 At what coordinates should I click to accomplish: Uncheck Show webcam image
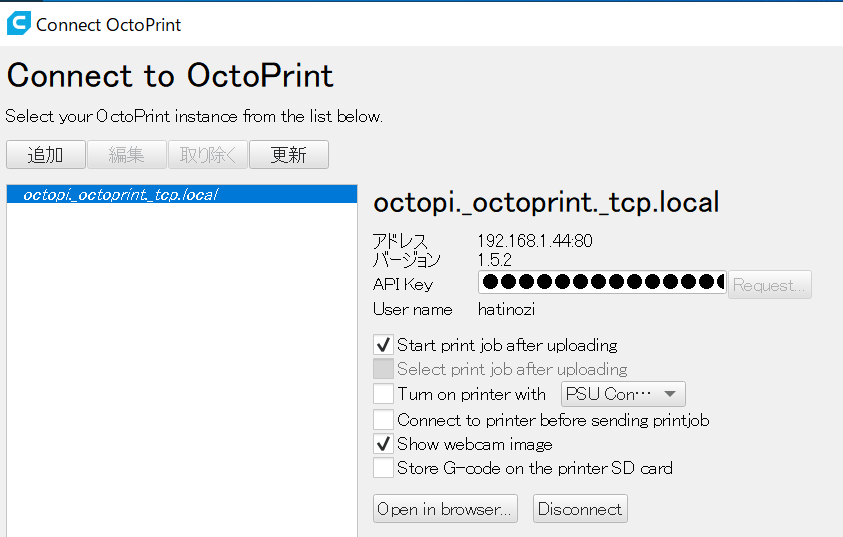pos(383,444)
